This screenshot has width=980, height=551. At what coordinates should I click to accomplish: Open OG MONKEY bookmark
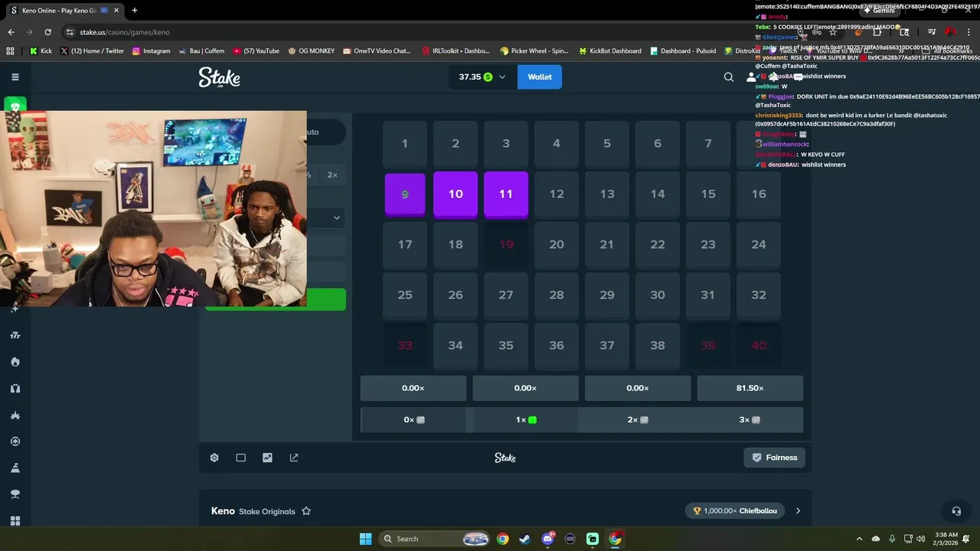311,51
